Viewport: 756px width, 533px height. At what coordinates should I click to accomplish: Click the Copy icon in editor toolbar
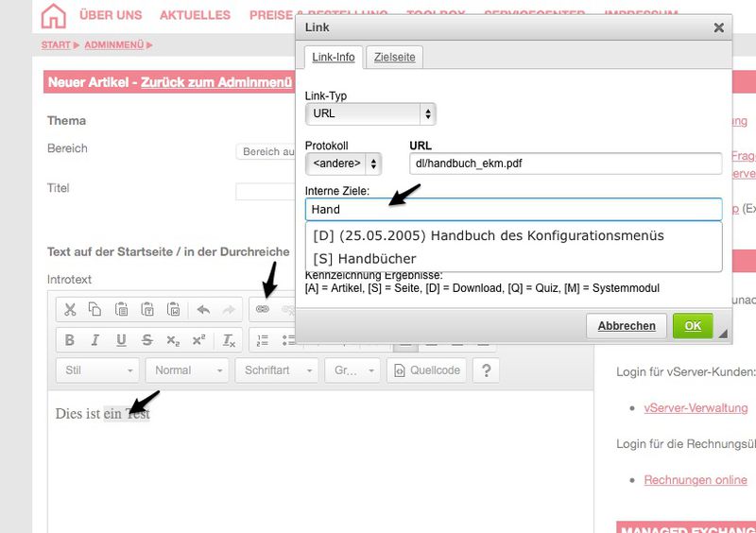94,309
